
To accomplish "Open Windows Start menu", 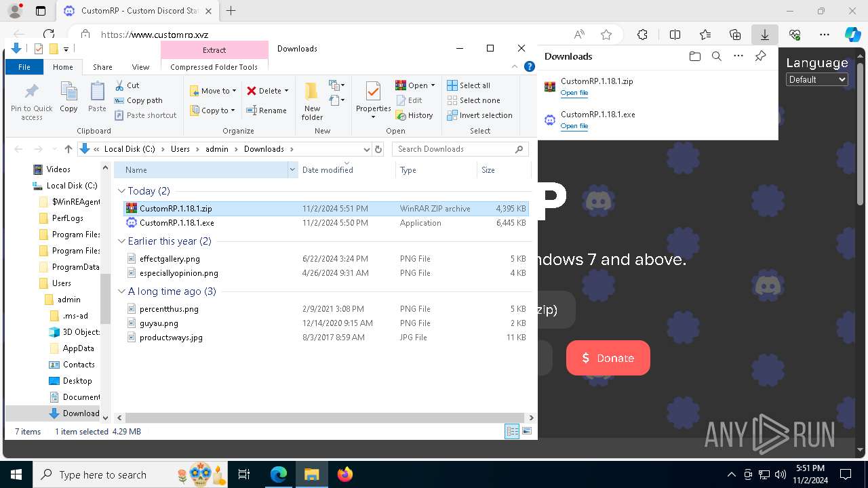I will [x=16, y=474].
